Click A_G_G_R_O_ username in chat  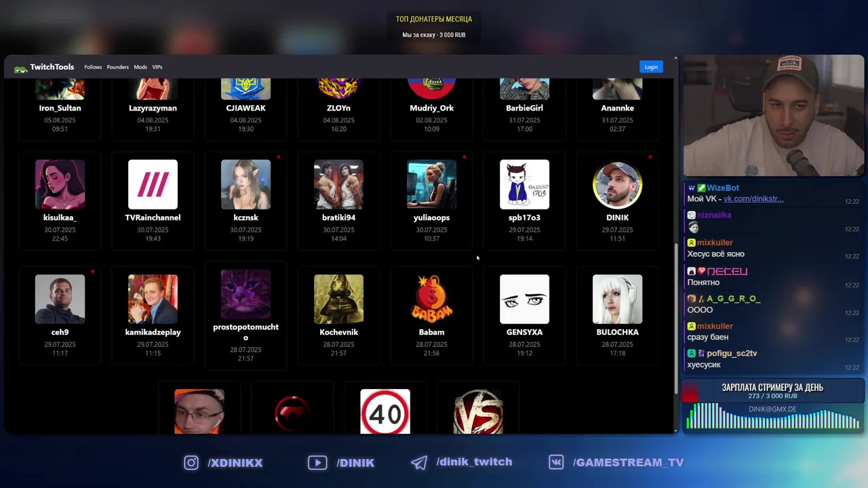[x=733, y=299]
